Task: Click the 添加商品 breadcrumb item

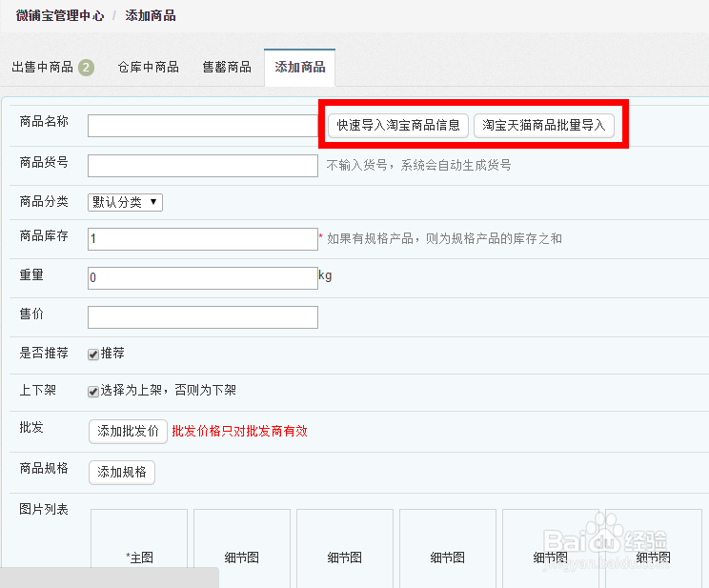Action: click(x=151, y=15)
